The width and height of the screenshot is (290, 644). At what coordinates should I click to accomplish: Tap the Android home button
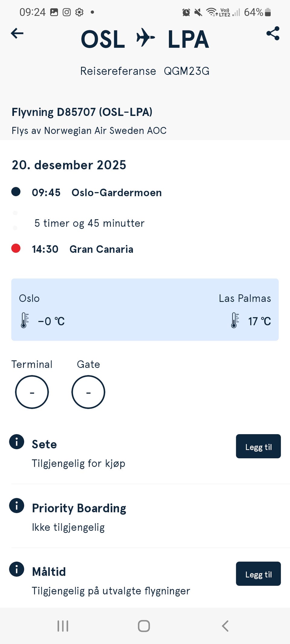[144, 626]
